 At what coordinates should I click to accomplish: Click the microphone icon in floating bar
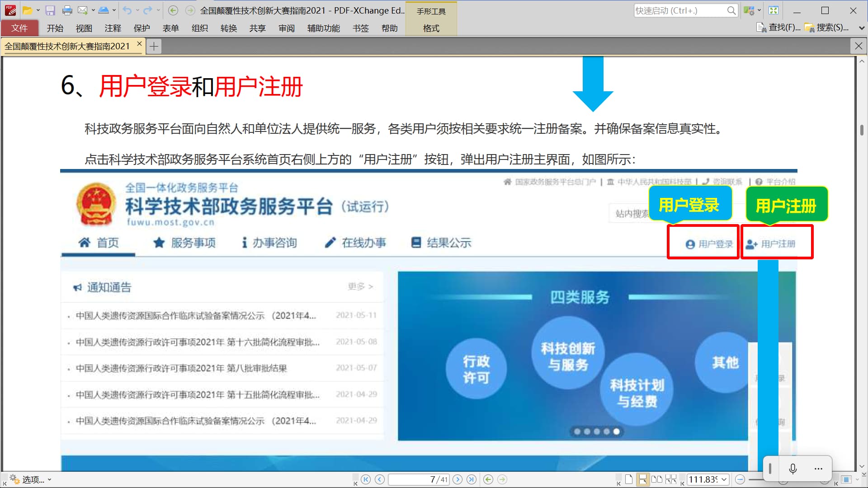(793, 469)
